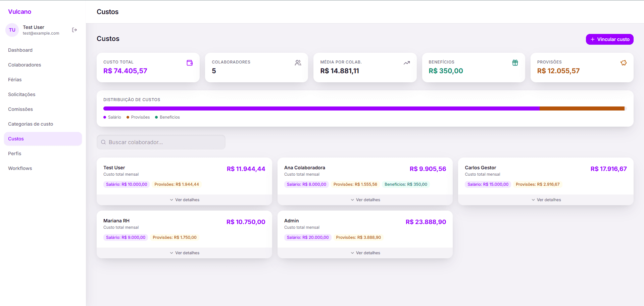Click the Vincular custo button

(609, 39)
